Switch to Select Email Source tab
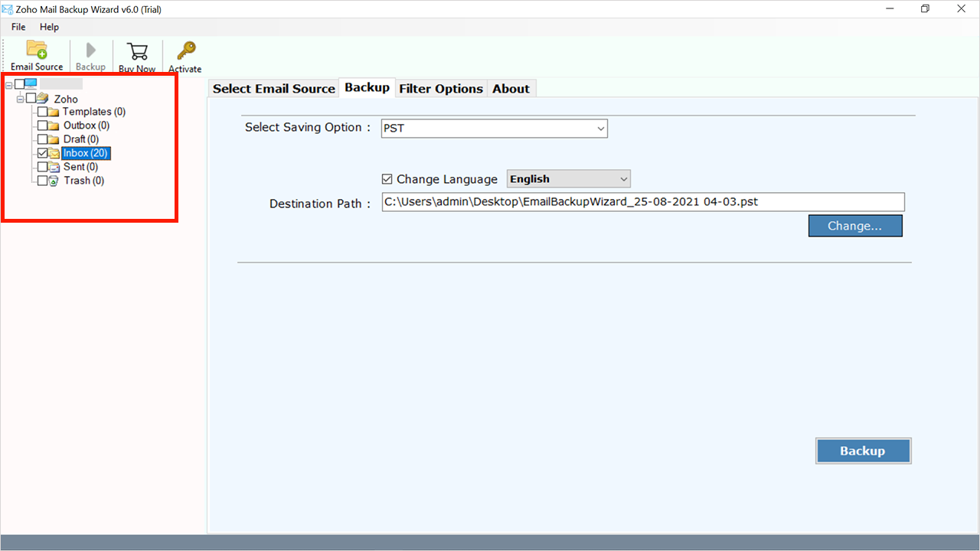This screenshot has height=551, width=980. pyautogui.click(x=274, y=89)
